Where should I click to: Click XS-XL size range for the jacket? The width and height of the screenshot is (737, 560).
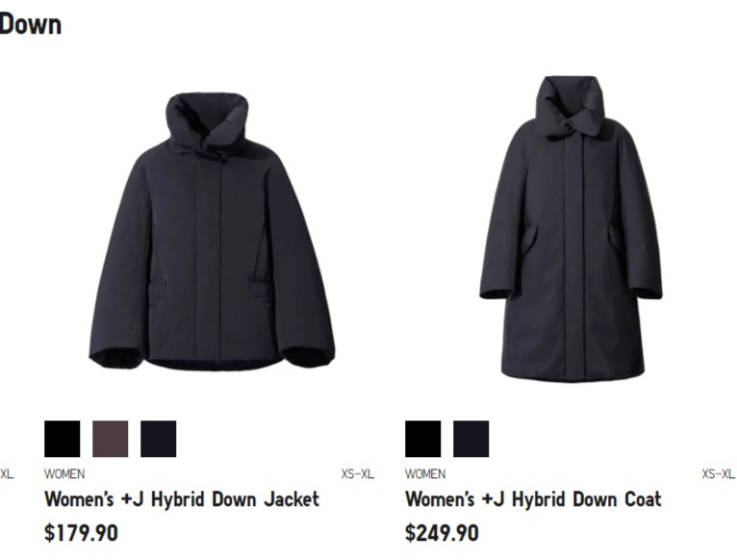pyautogui.click(x=358, y=474)
